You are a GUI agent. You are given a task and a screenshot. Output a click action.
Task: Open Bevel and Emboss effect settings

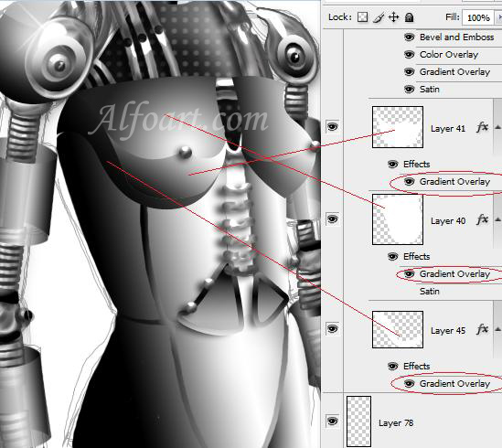pos(457,37)
